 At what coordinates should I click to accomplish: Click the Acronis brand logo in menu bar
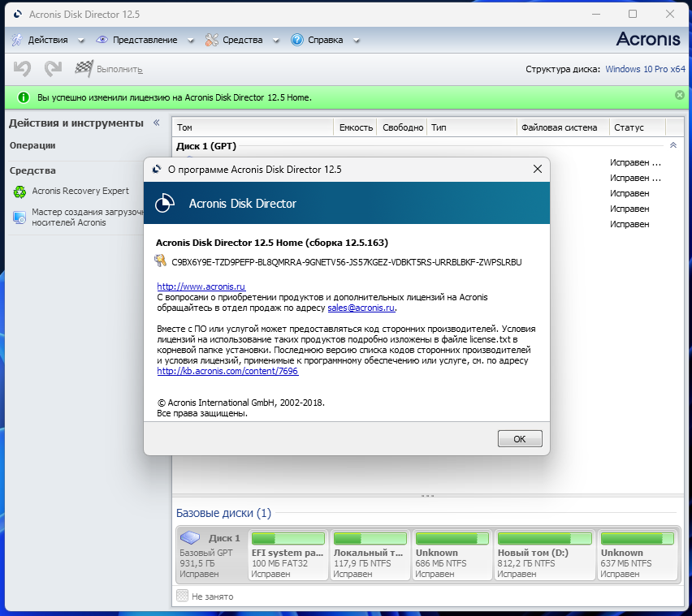(648, 39)
